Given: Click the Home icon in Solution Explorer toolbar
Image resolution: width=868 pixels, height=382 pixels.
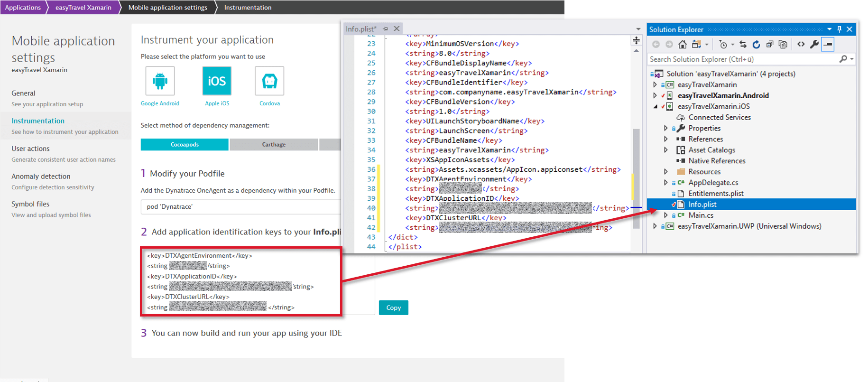Looking at the screenshot, I should click(682, 44).
